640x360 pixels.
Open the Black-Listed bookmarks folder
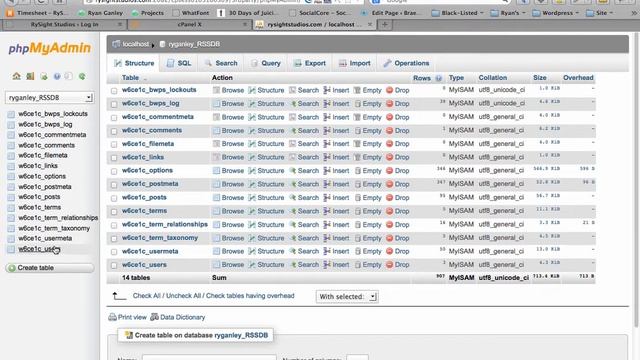click(x=458, y=13)
